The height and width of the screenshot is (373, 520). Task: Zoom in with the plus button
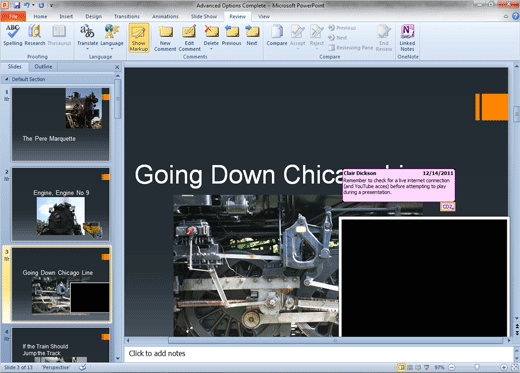(x=504, y=367)
